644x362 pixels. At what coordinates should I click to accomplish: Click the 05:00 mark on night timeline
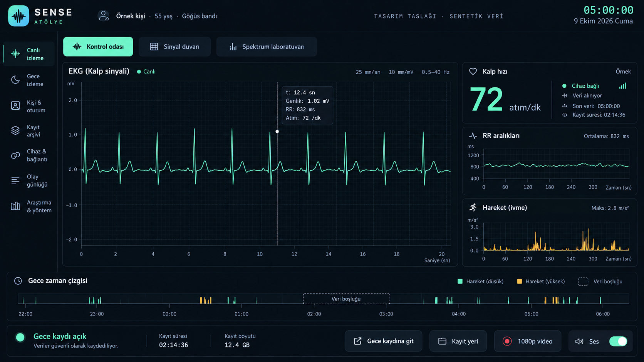pos(531,314)
